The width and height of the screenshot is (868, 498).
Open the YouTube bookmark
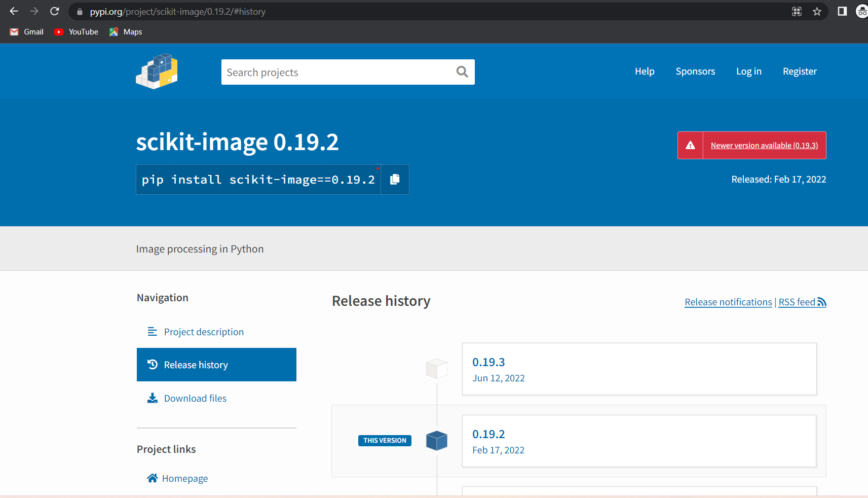coord(76,32)
